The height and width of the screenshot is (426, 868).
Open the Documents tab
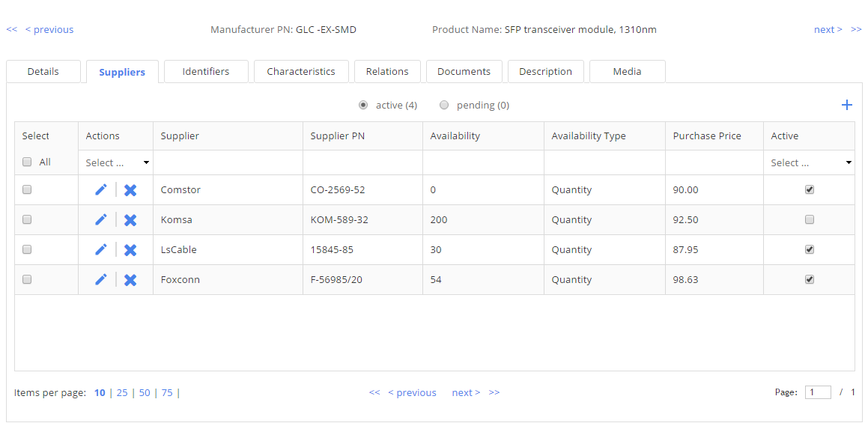coord(464,71)
